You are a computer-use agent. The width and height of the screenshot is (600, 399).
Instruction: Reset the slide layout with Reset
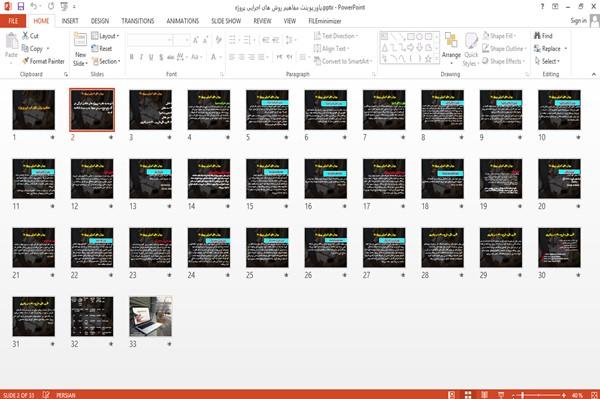point(102,49)
